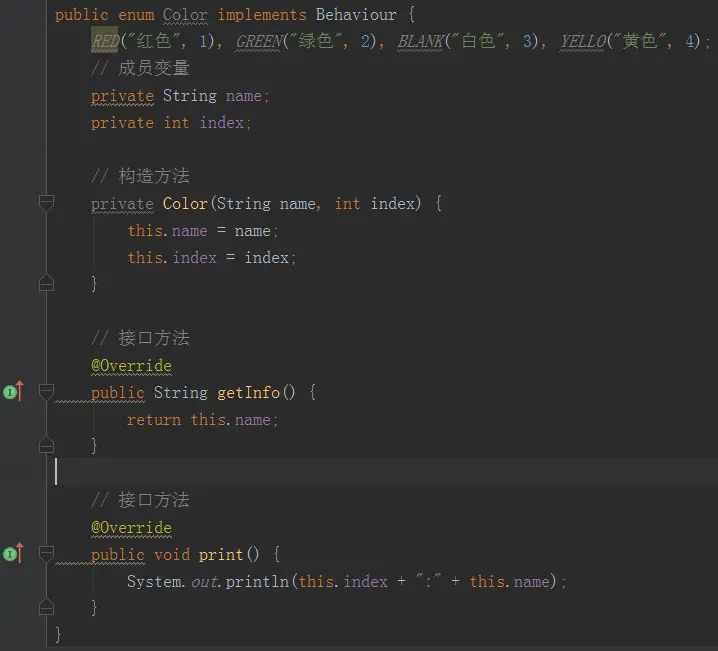Click the italic out field reference
718x651 pixels.
click(205, 581)
